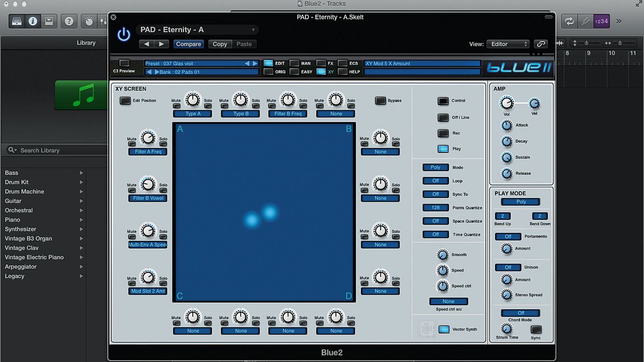This screenshot has height=362, width=644.
Task: Open the Points Quantize 128 field
Action: pyautogui.click(x=436, y=208)
